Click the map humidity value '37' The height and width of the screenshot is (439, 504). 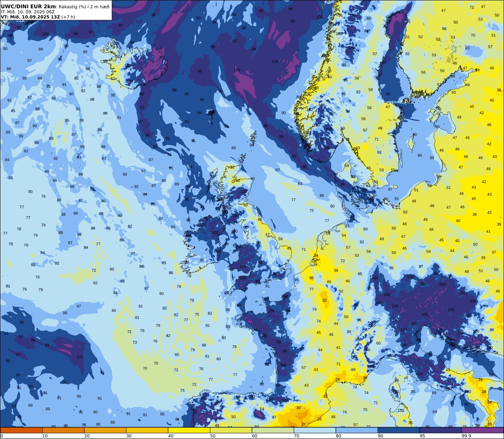click(x=494, y=252)
